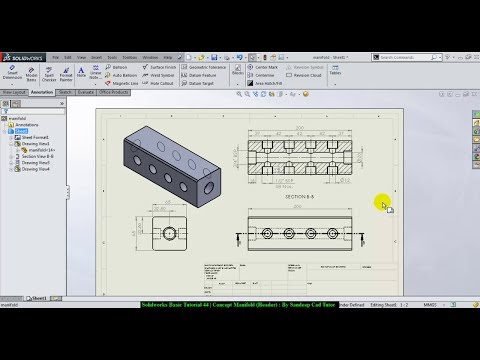This screenshot has height=360, width=480.
Task: Select the isometric manifold view thumbnail
Action: tap(172, 167)
